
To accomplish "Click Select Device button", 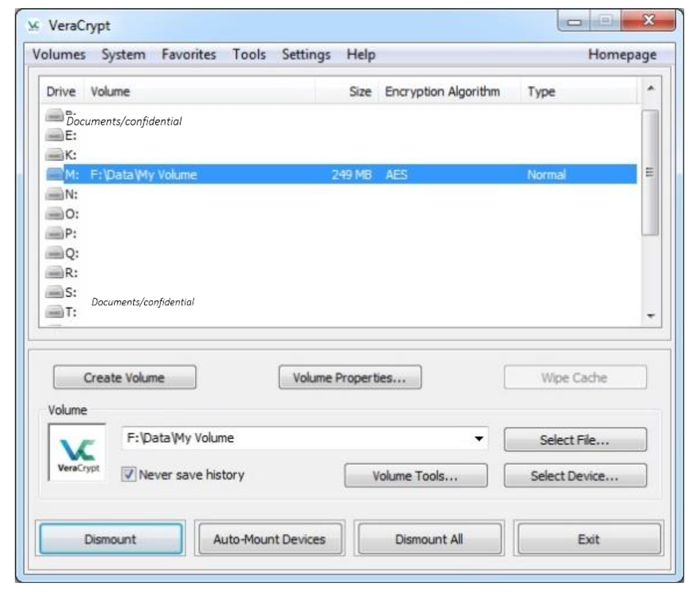I will [575, 476].
